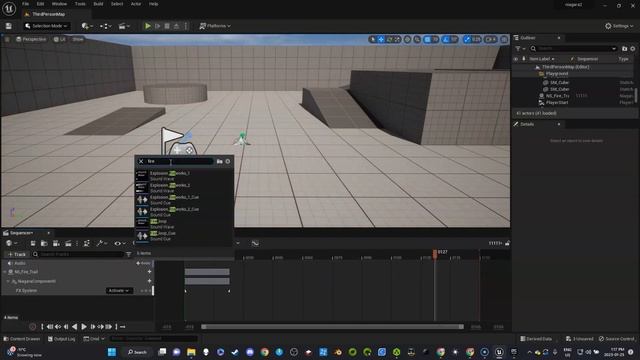Open Unreal Engine from the Windows taskbar

pyautogui.click(x=499, y=352)
